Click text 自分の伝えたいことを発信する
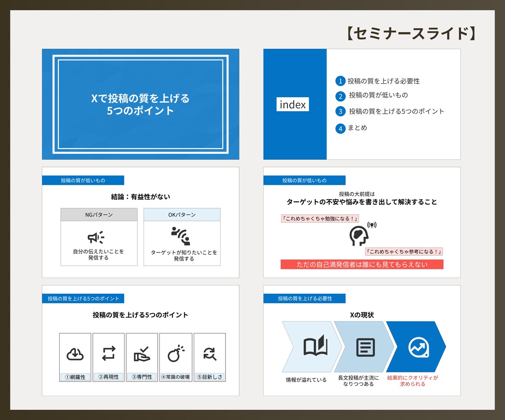The image size is (505, 420). pyautogui.click(x=99, y=254)
